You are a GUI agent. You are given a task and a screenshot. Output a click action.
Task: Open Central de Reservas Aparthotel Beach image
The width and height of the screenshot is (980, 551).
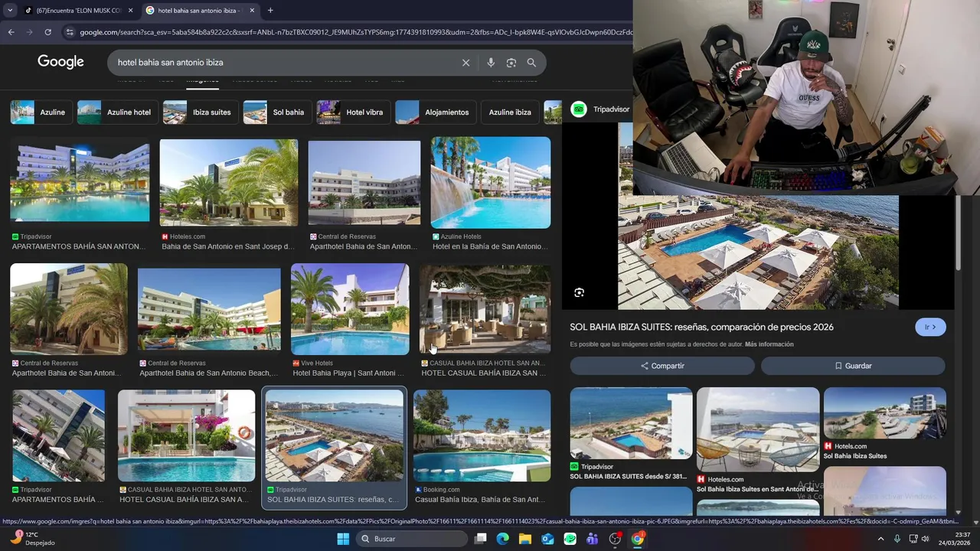click(209, 309)
